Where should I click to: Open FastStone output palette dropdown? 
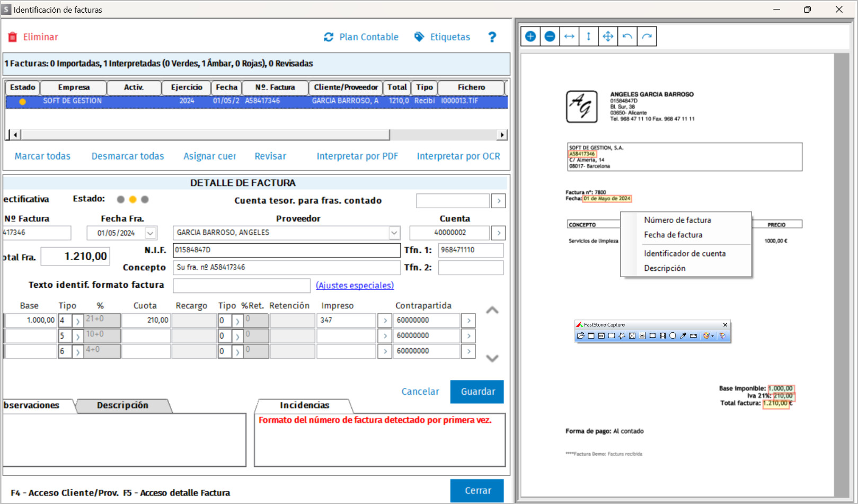pos(712,335)
